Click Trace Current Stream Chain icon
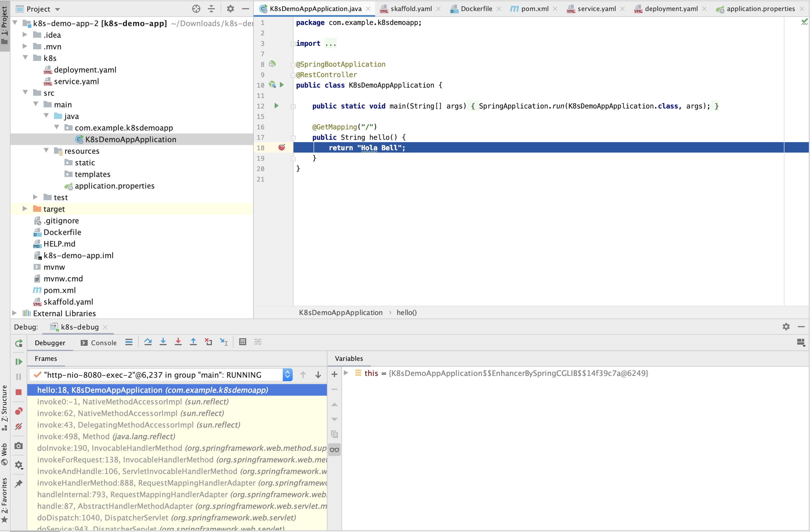Viewport: 810px width, 532px height. [258, 342]
